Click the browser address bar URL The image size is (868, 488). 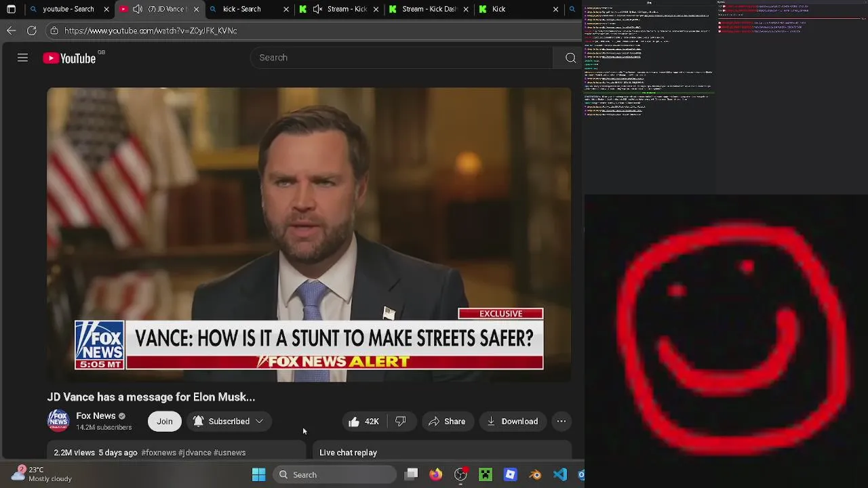(x=151, y=30)
